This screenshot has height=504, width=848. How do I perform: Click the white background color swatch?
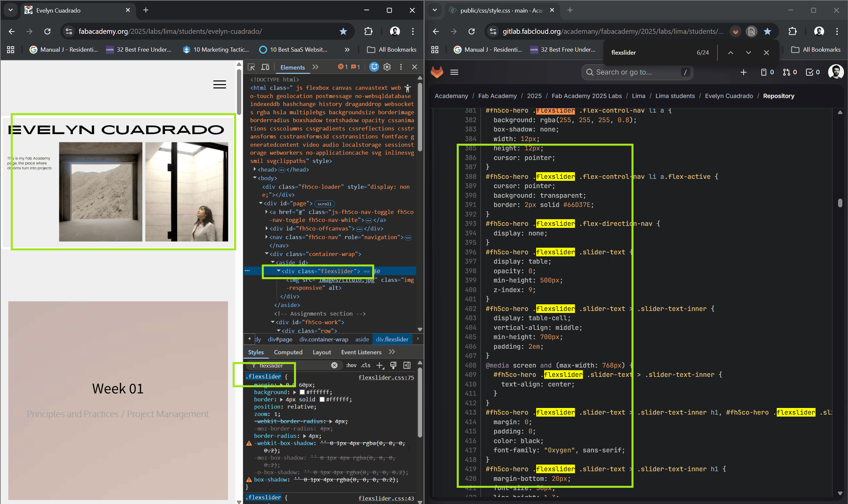pos(302,392)
